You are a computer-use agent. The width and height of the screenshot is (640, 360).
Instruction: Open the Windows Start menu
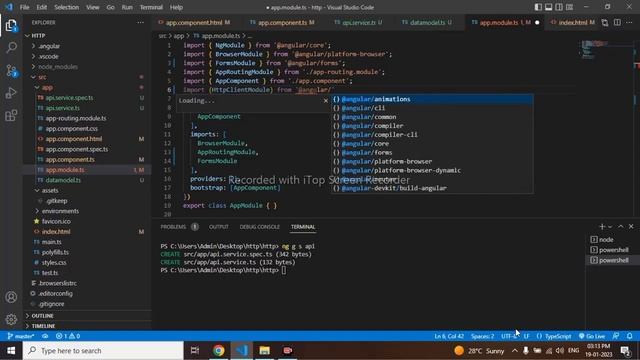point(11,351)
